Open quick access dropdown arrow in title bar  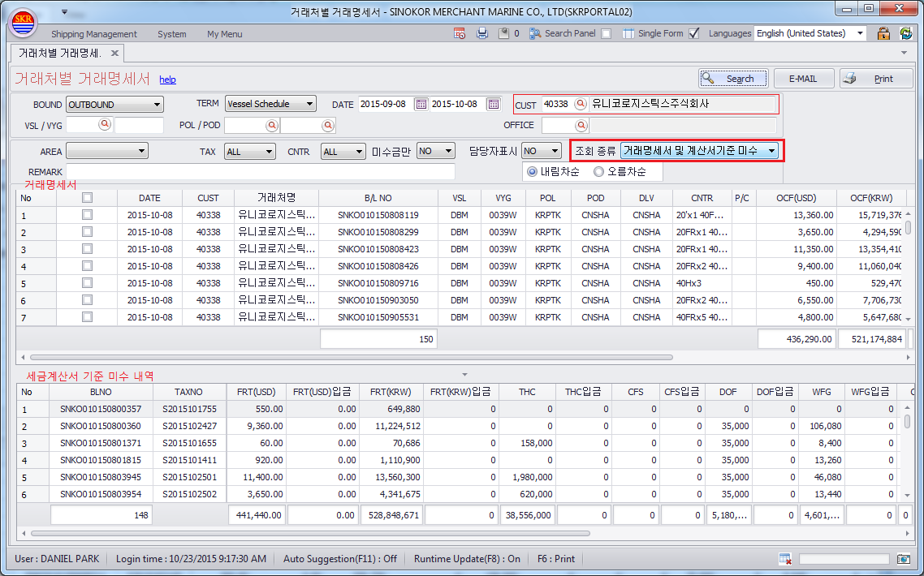(64, 12)
